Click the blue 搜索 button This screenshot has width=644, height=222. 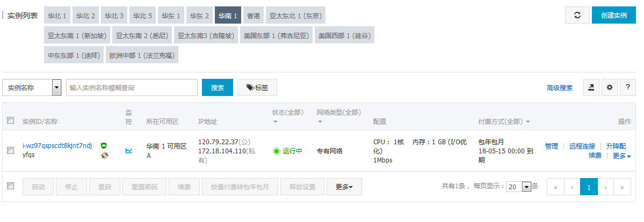click(218, 87)
